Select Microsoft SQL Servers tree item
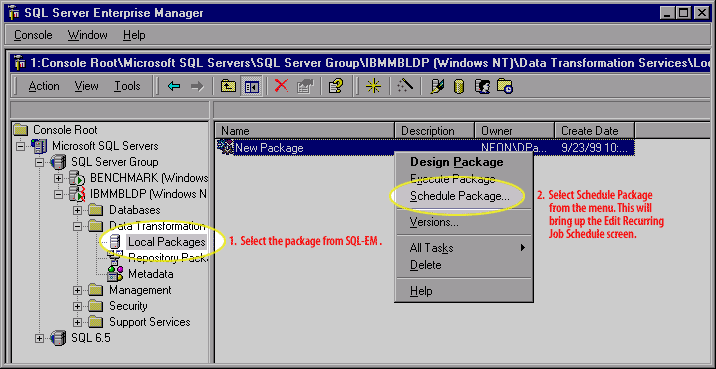 105,146
